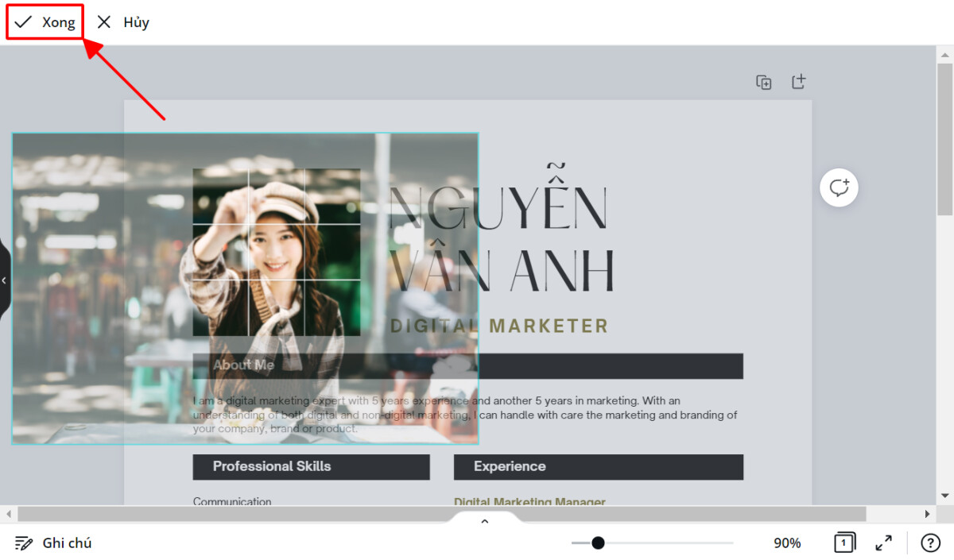Click the vertical scrollbar up arrow
Image resolution: width=954 pixels, height=560 pixels.
pos(944,54)
